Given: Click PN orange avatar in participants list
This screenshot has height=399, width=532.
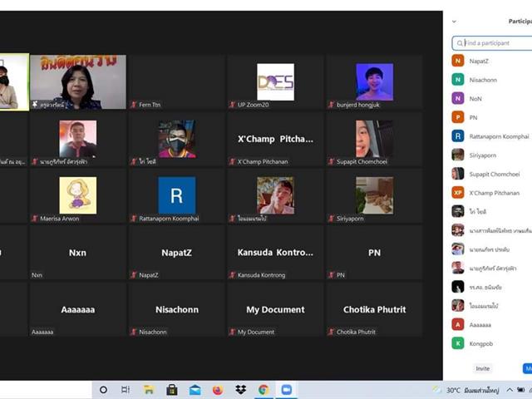Looking at the screenshot, I should click(458, 117).
